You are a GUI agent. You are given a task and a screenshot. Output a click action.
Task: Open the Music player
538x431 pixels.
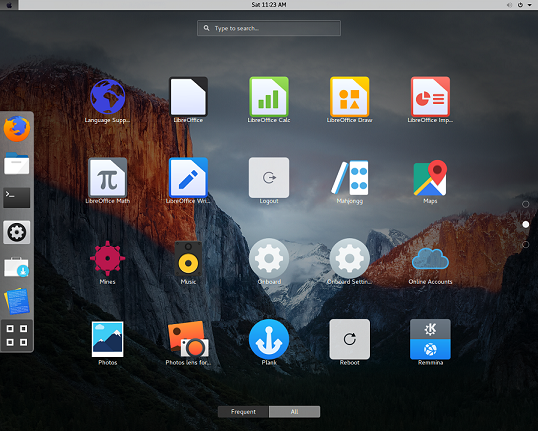pos(188,258)
